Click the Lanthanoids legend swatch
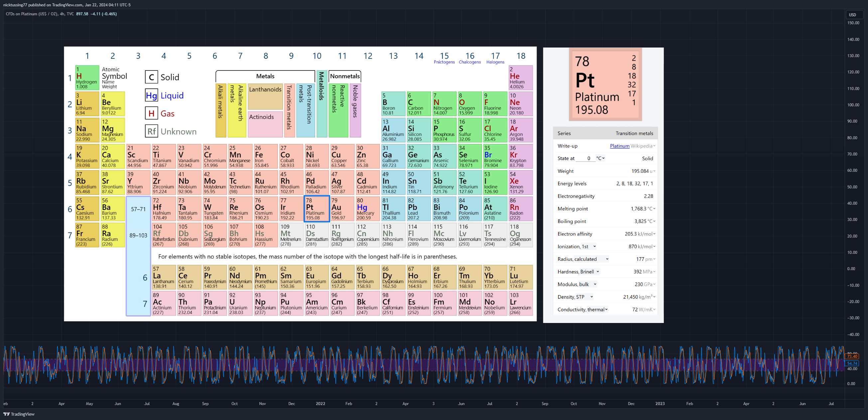 coord(265,97)
